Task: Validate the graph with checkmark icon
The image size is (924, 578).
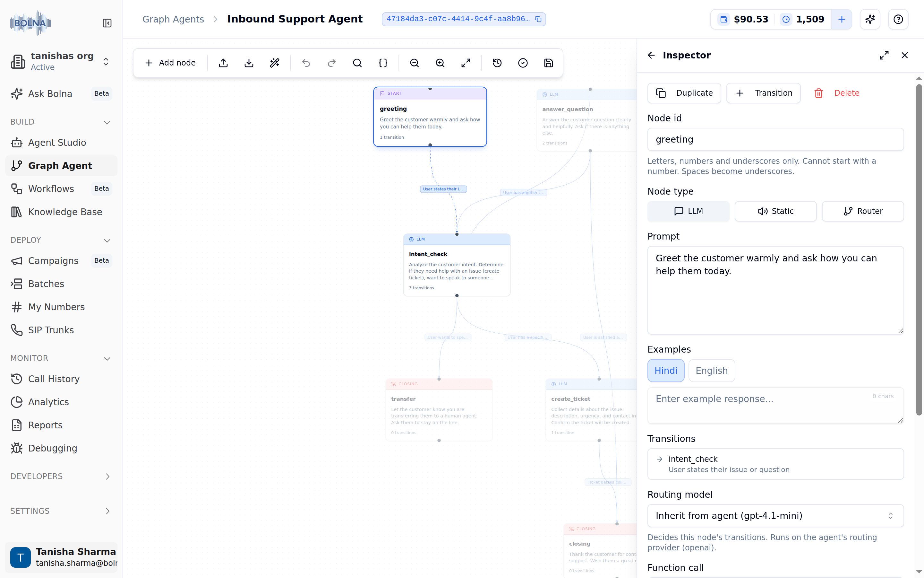Action: [x=523, y=63]
